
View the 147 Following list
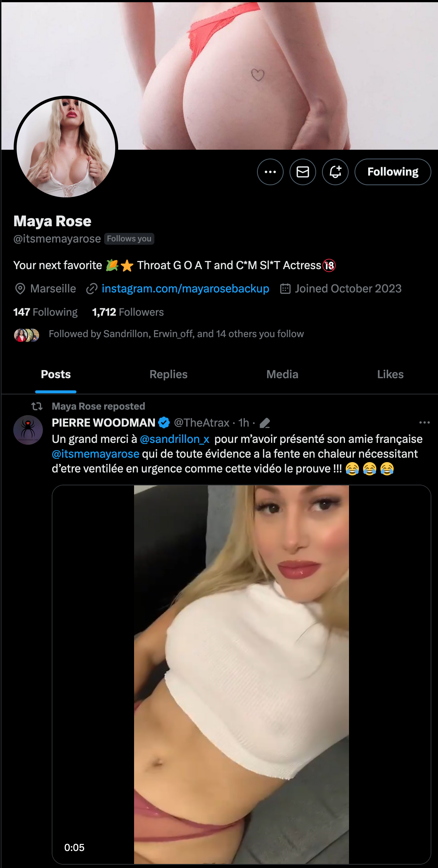45,312
